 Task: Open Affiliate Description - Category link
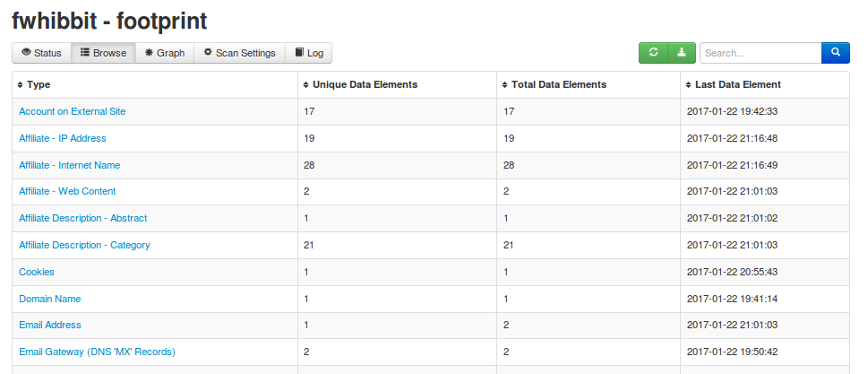point(84,245)
